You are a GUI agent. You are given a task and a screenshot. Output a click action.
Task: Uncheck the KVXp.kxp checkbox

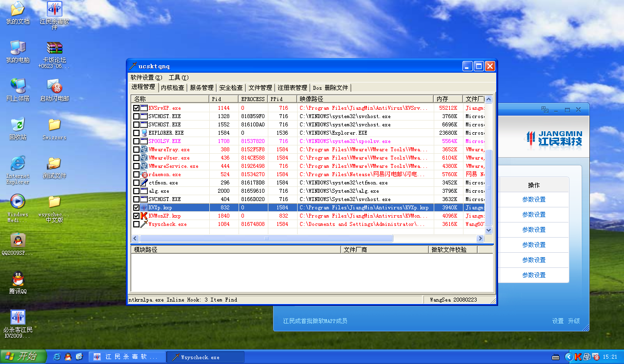(x=136, y=207)
